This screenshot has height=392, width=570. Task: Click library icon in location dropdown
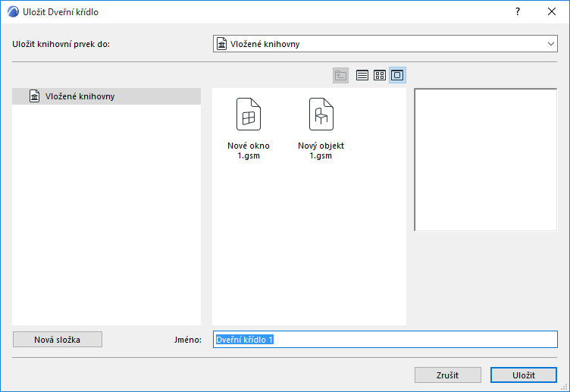pyautogui.click(x=222, y=44)
